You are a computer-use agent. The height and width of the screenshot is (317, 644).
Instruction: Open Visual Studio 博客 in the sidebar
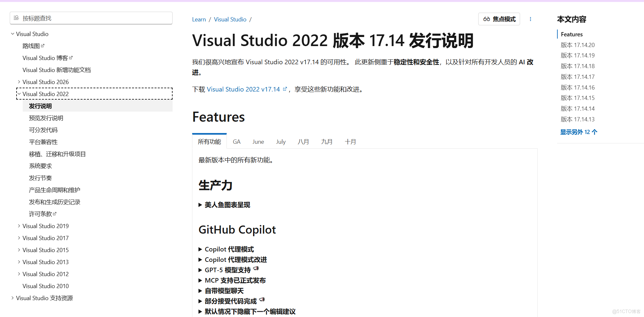[45, 58]
